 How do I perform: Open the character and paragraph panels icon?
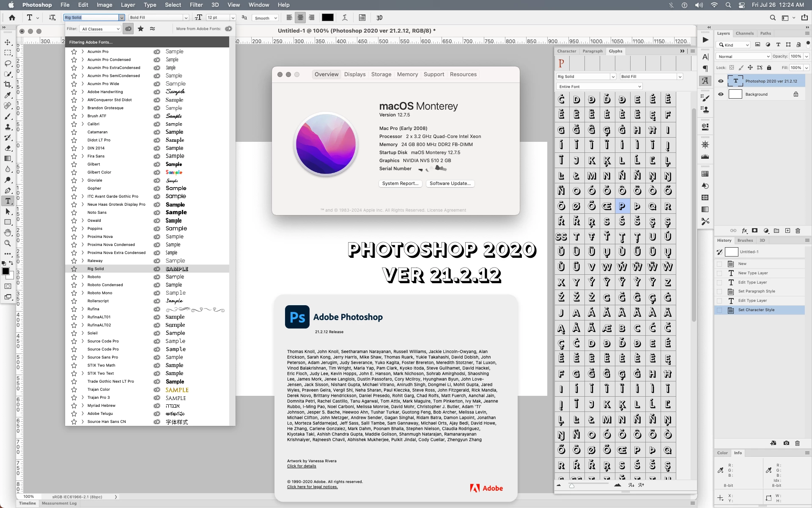362,18
